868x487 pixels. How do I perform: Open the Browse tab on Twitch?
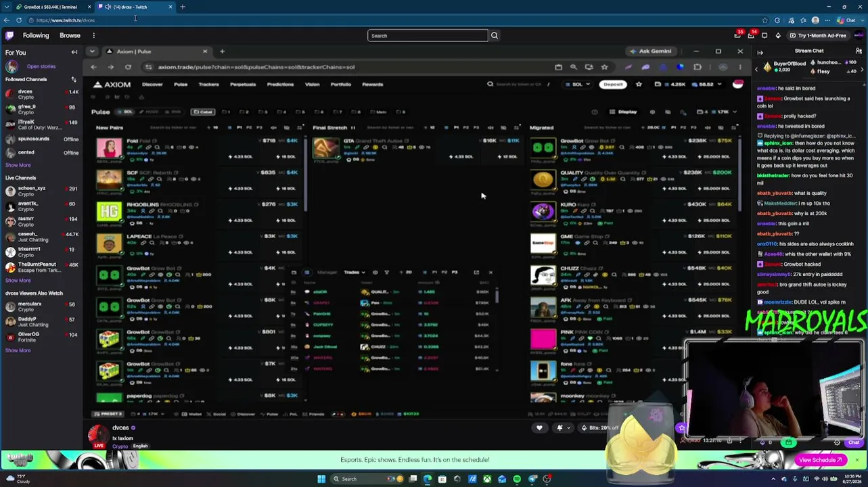[x=70, y=36]
